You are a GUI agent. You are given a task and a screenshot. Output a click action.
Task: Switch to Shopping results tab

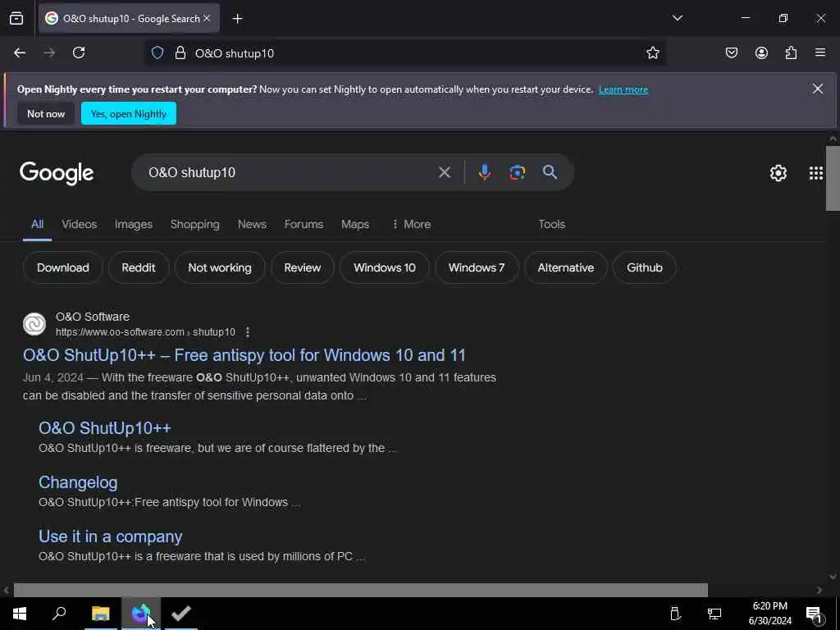195,225
